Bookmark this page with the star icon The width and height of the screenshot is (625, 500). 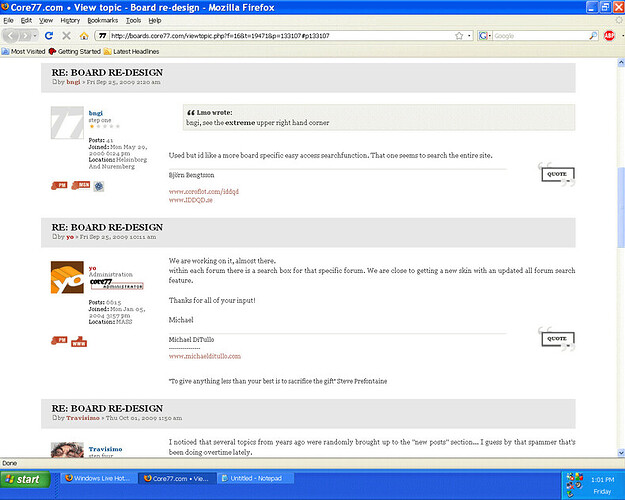(459, 36)
